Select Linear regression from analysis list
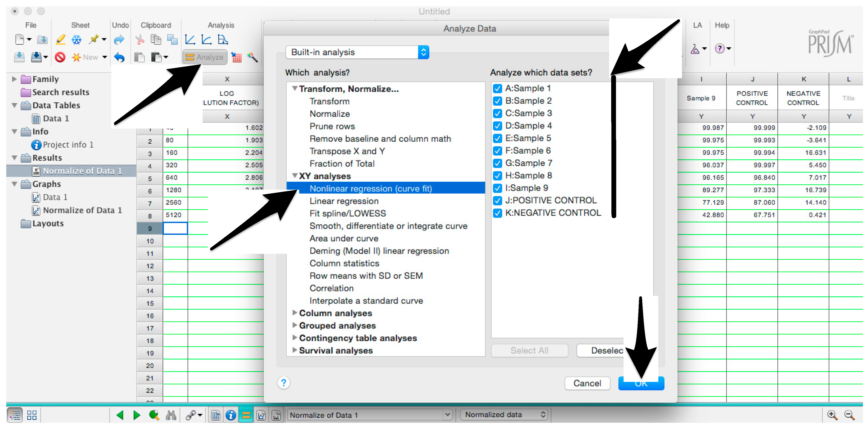This screenshot has height=429, width=868. coord(344,201)
